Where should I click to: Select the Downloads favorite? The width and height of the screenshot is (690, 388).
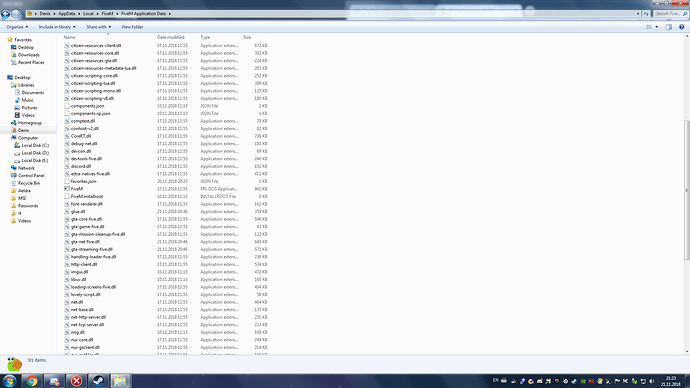tap(29, 55)
